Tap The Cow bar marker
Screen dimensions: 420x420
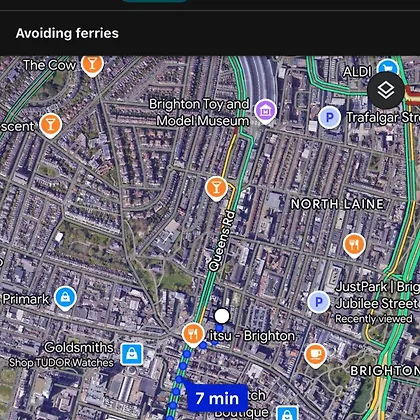[x=92, y=65]
